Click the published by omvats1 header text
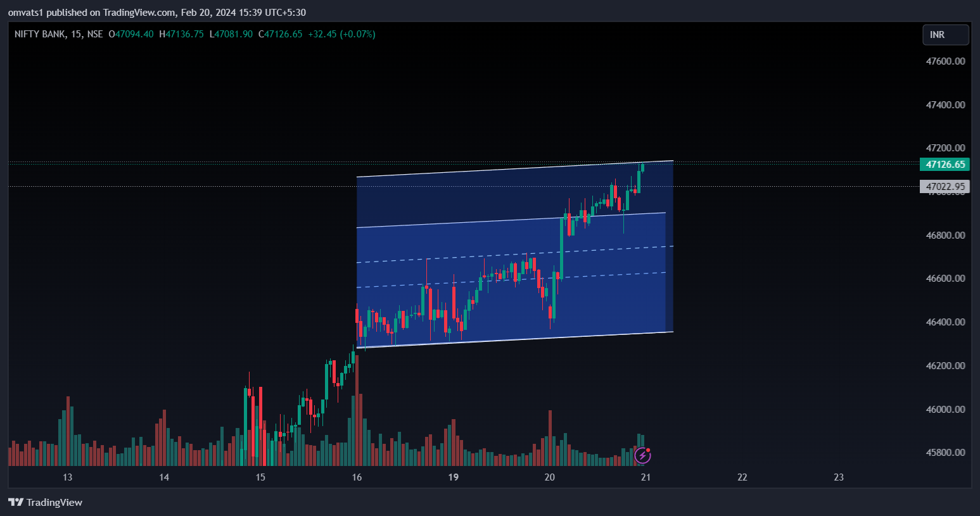Screen dimensions: 980x516 tap(157, 12)
